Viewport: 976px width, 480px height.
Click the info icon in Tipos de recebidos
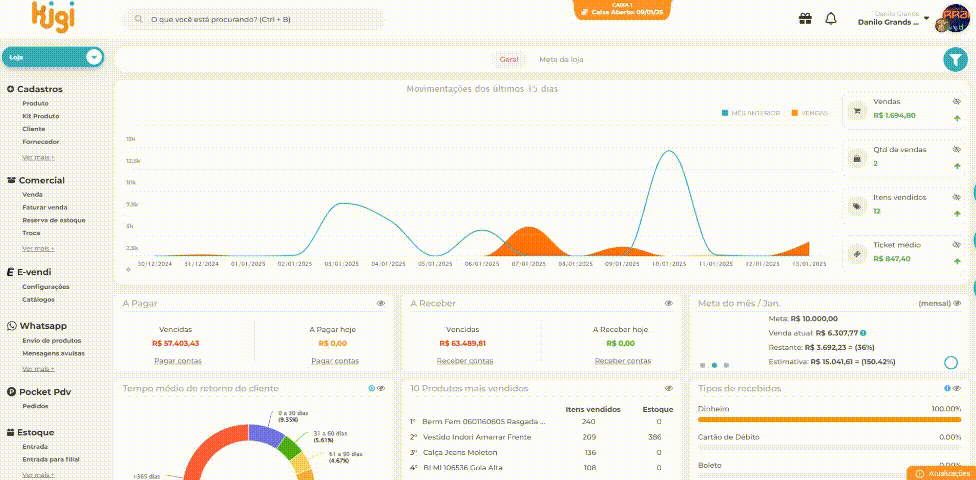947,388
